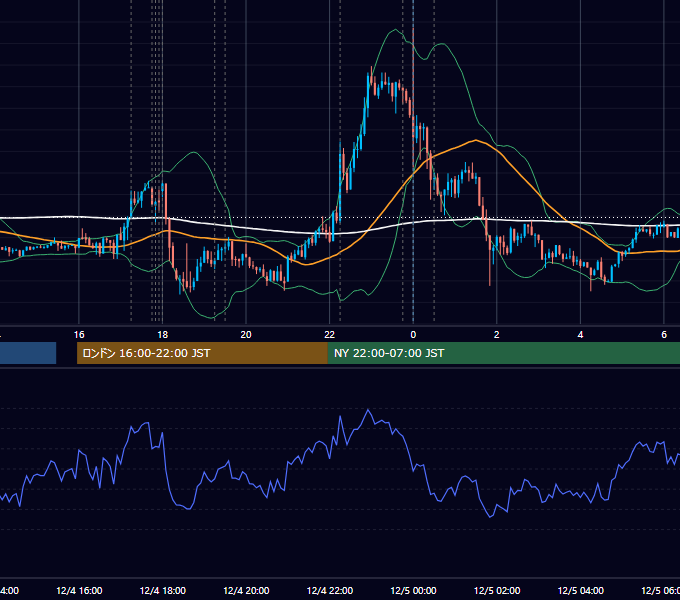Click the 12/5 00:00 time label
Image resolution: width=680 pixels, height=600 pixels.
click(x=413, y=590)
